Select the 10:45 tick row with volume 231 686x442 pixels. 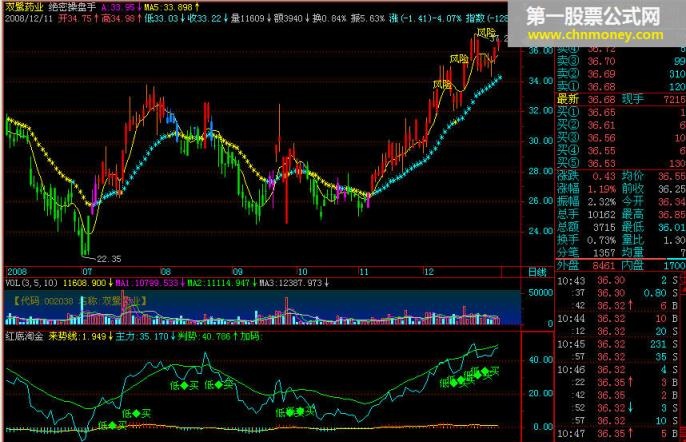coord(618,344)
